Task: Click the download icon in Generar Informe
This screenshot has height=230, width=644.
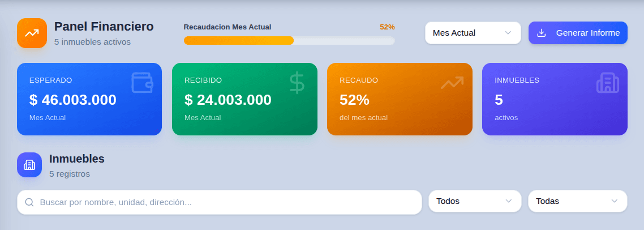Action: 541,33
